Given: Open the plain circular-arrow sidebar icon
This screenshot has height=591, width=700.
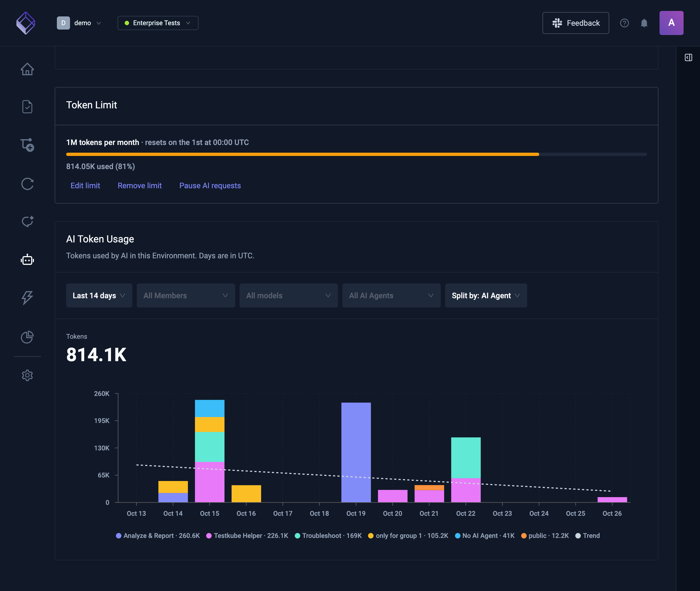Looking at the screenshot, I should [x=27, y=184].
